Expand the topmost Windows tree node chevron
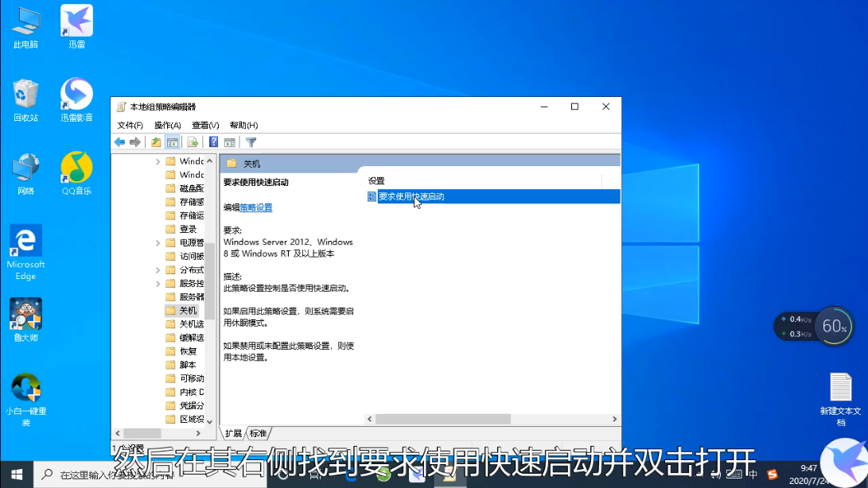 click(157, 161)
